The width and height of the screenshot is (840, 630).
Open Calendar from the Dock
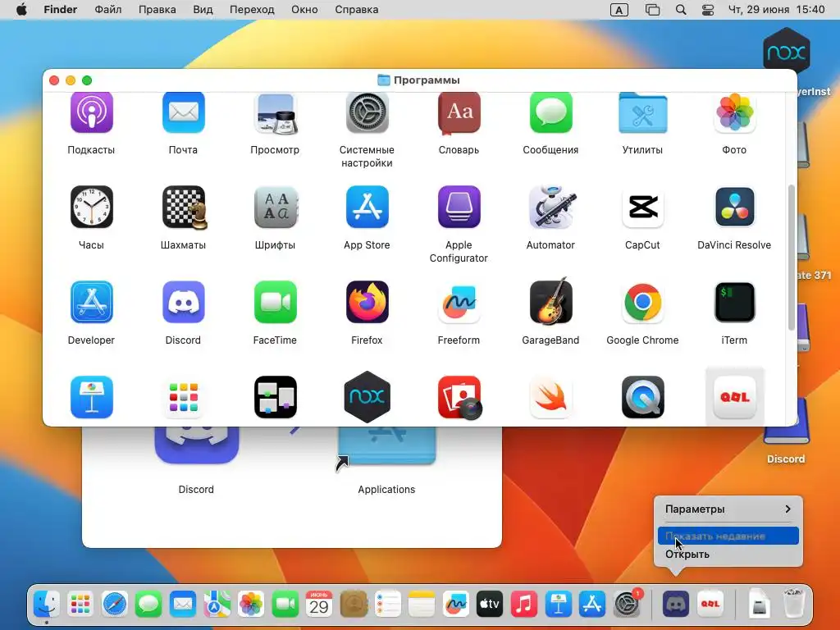[319, 605]
